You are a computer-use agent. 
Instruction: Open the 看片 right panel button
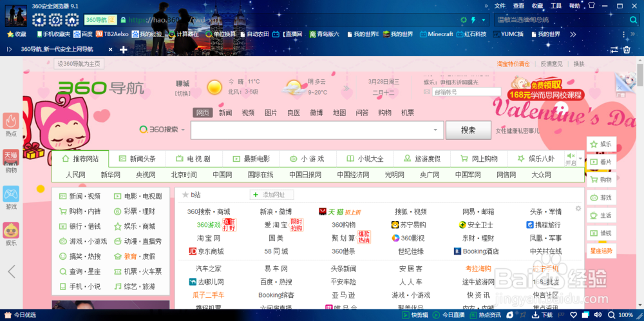pyautogui.click(x=601, y=162)
